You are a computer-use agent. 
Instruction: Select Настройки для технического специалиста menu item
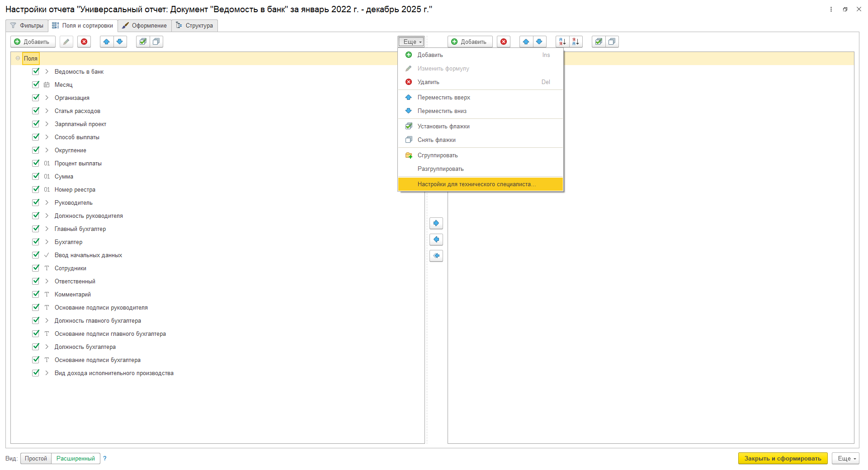coord(476,184)
